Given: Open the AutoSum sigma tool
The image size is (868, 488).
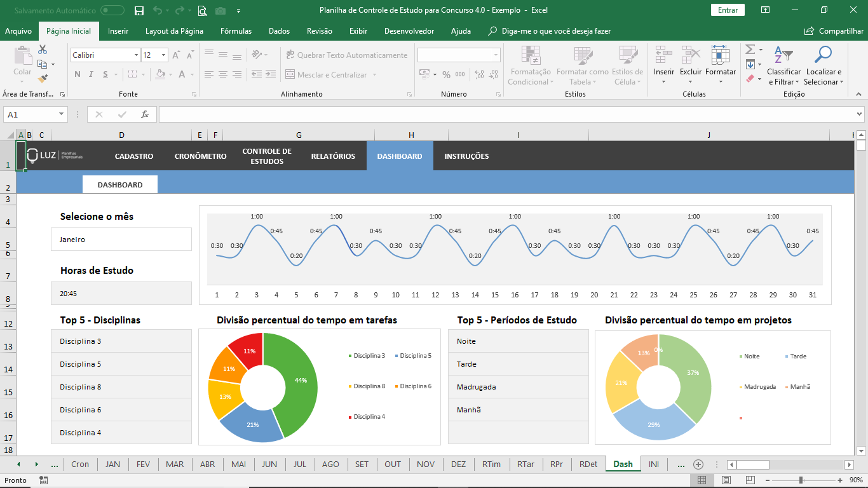Looking at the screenshot, I should 750,50.
